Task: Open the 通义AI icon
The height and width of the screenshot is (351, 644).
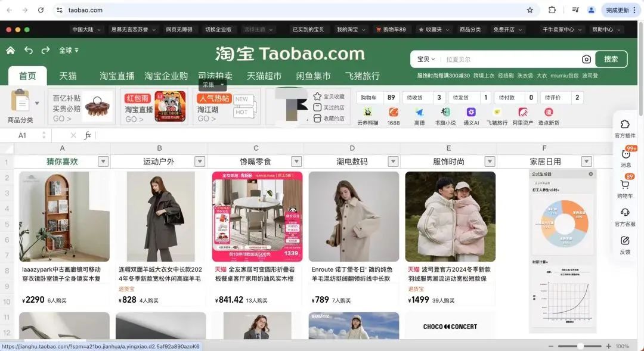Action: coord(471,112)
